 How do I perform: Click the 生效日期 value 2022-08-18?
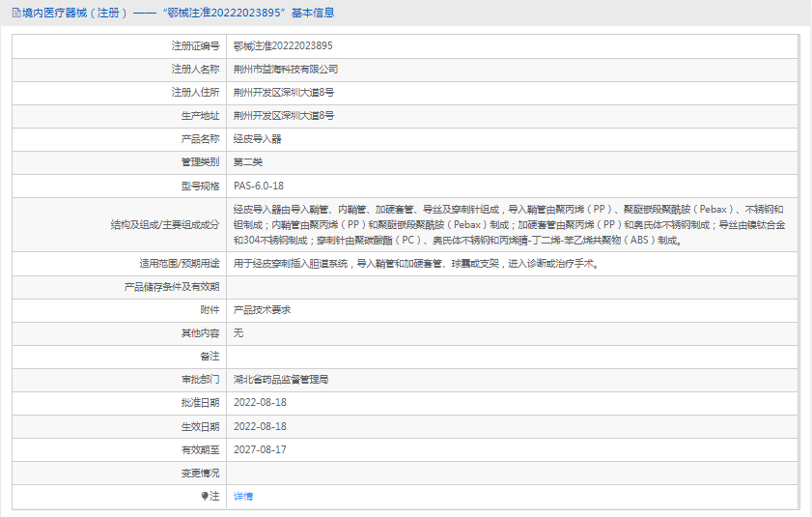point(260,426)
